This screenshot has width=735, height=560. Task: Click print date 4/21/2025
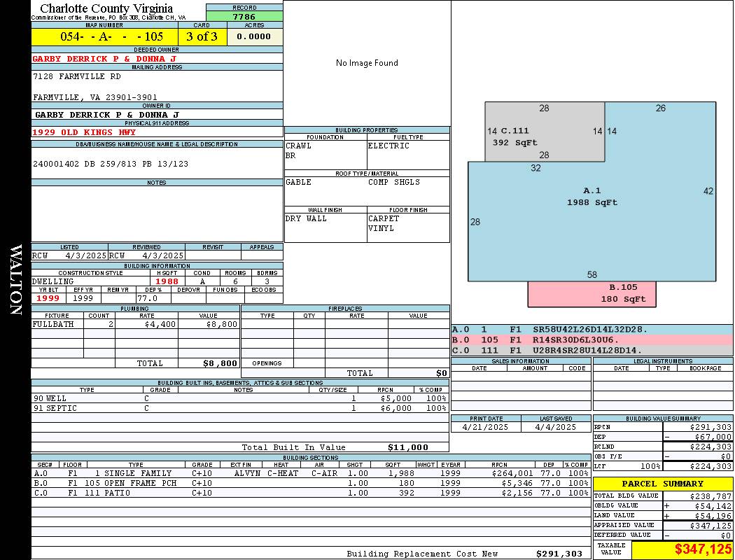485,428
